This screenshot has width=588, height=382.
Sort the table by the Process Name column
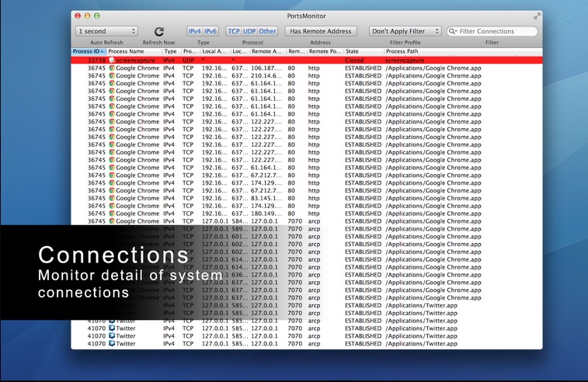coord(134,51)
